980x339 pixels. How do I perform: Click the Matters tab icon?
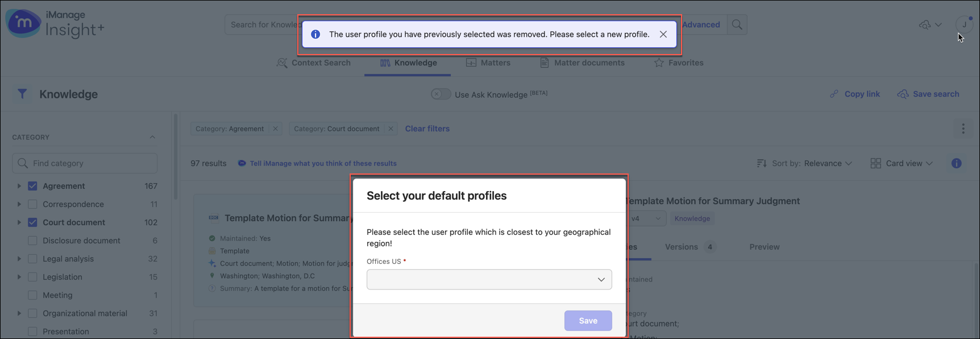pyautogui.click(x=471, y=63)
